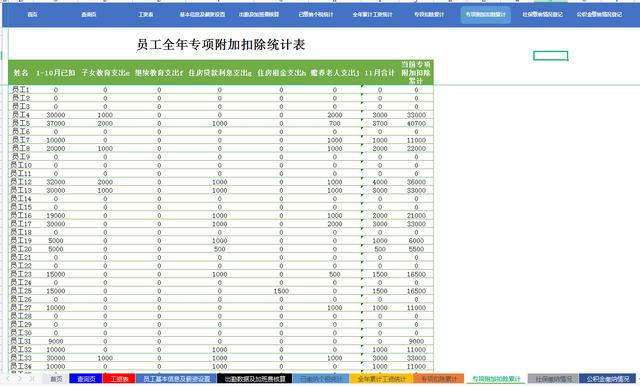Switch to orange 专项扣除累计 sheet tab
The width and height of the screenshot is (640, 386).
pyautogui.click(x=439, y=379)
